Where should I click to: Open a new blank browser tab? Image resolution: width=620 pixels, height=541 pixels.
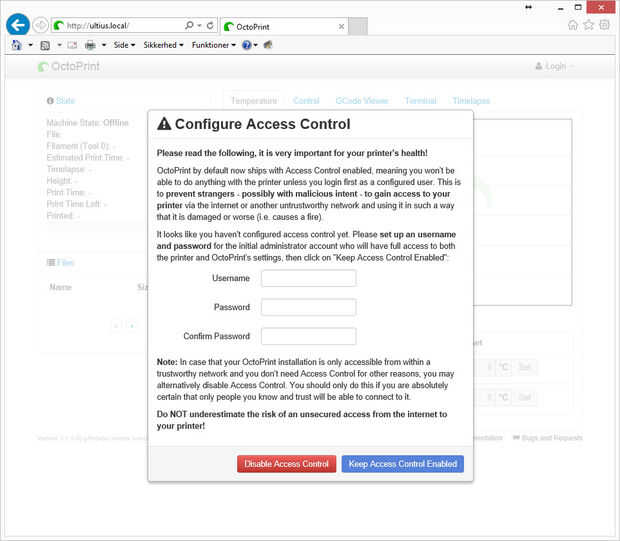(358, 26)
